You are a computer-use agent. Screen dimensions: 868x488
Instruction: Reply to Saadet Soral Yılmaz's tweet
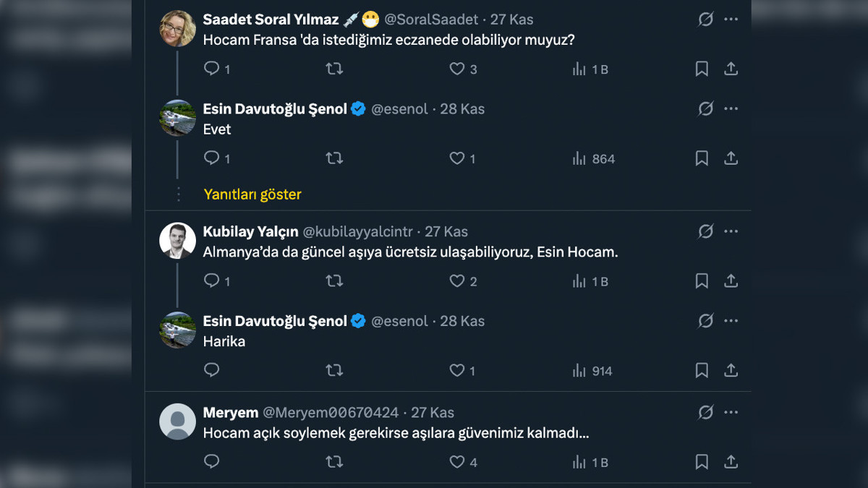point(212,69)
